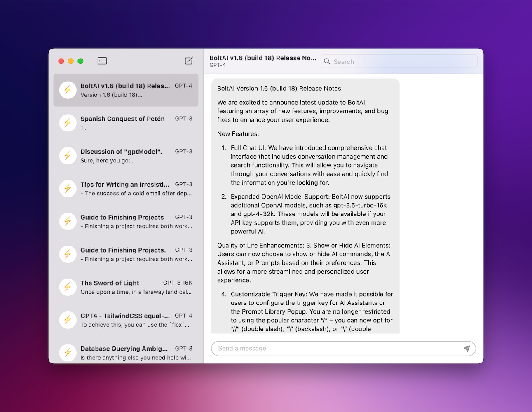This screenshot has width=532, height=412.
Task: Click the magnifier icon in search bar
Action: point(327,61)
